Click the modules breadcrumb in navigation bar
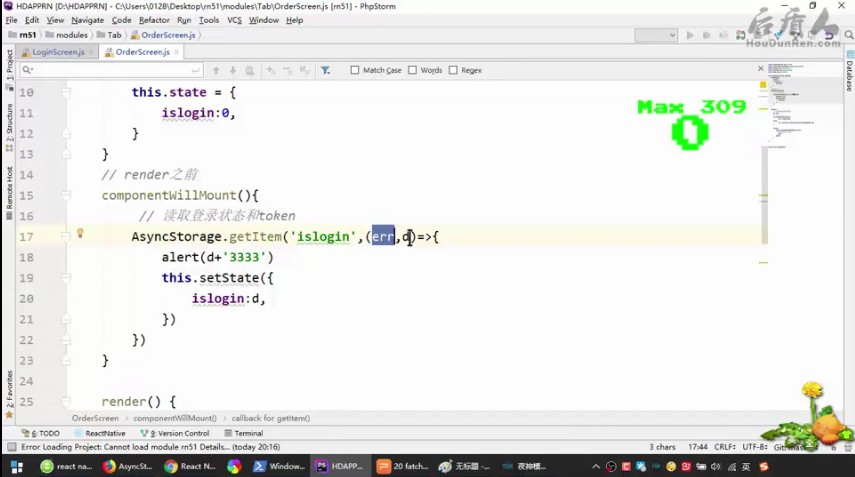The height and width of the screenshot is (477, 855). coord(71,35)
